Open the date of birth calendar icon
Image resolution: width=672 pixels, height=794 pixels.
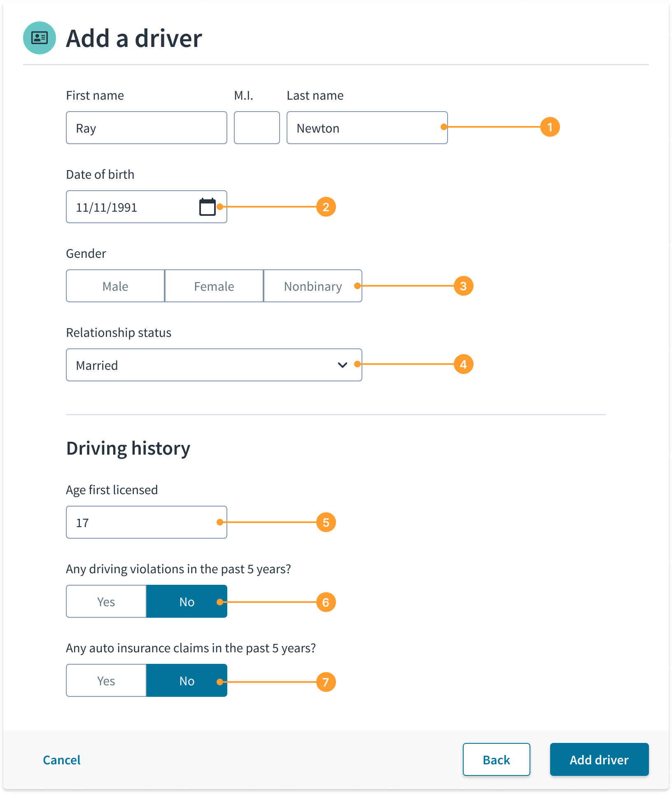click(208, 207)
